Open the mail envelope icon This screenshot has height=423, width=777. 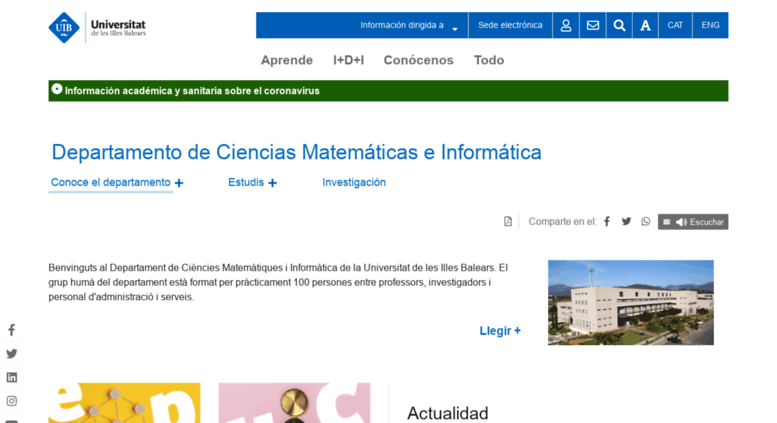click(593, 25)
